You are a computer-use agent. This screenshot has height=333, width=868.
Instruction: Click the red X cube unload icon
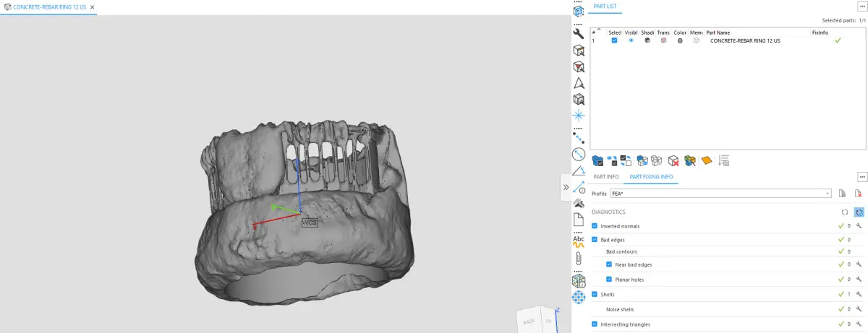[x=673, y=160]
